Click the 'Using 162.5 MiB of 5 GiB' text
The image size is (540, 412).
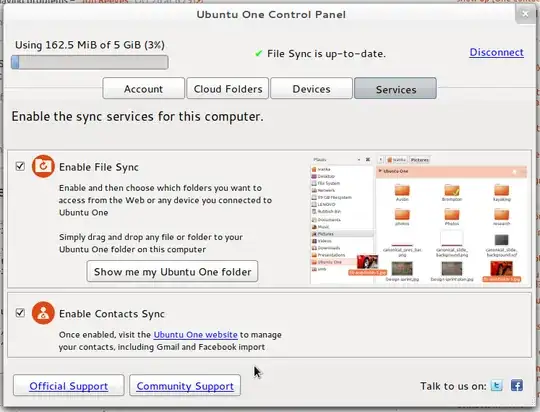pyautogui.click(x=90, y=45)
